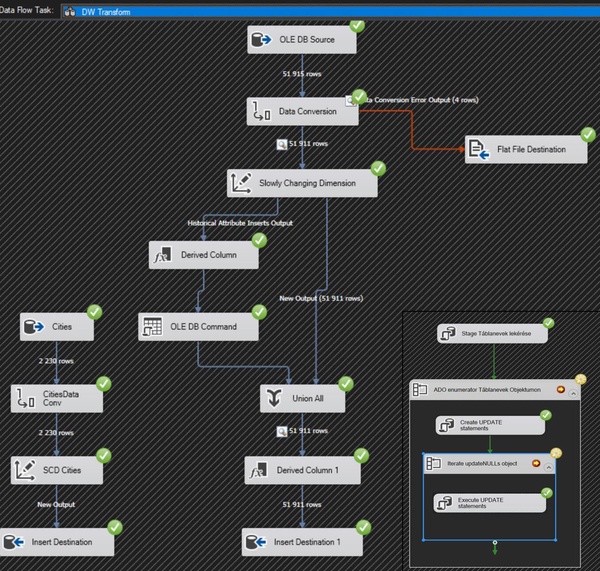Click the Insert Destination database icon
The width and height of the screenshot is (600, 571).
coord(14,542)
